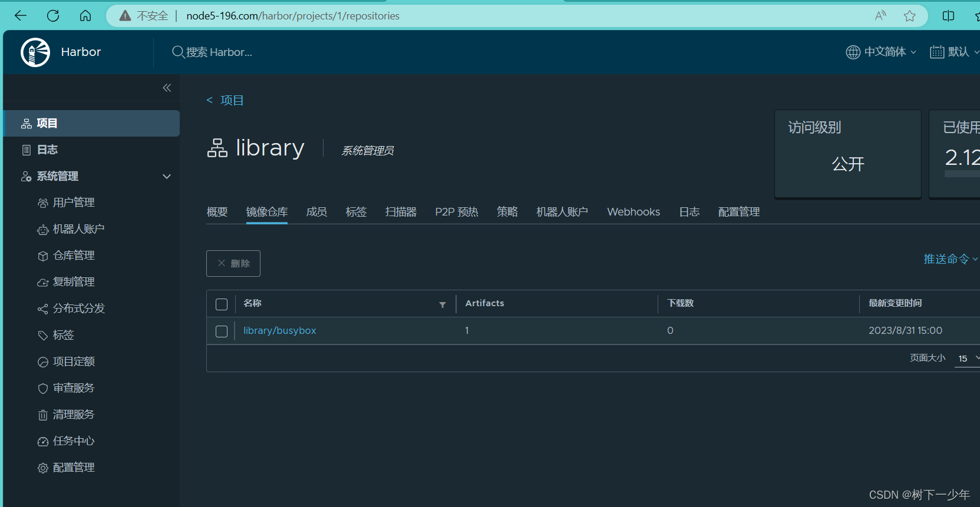Image resolution: width=980 pixels, height=507 pixels.
Task: Click the 标签 tag icon in sidebar
Action: [43, 336]
